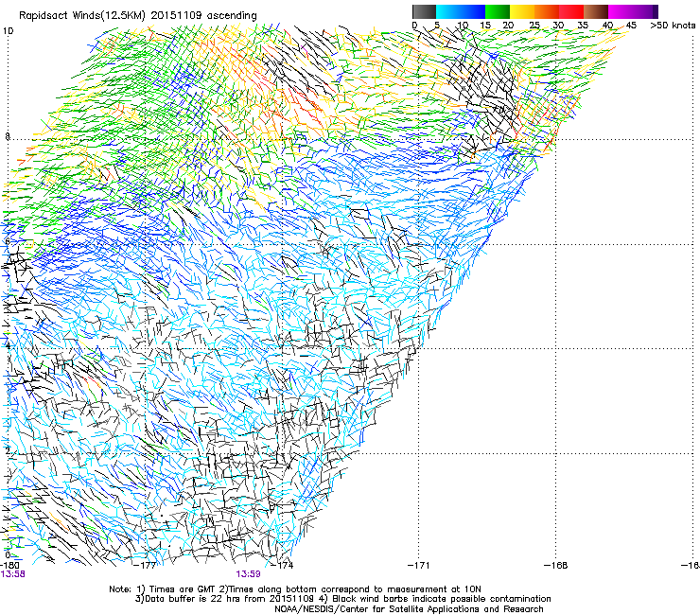Click the longitude label -171

coord(419,565)
